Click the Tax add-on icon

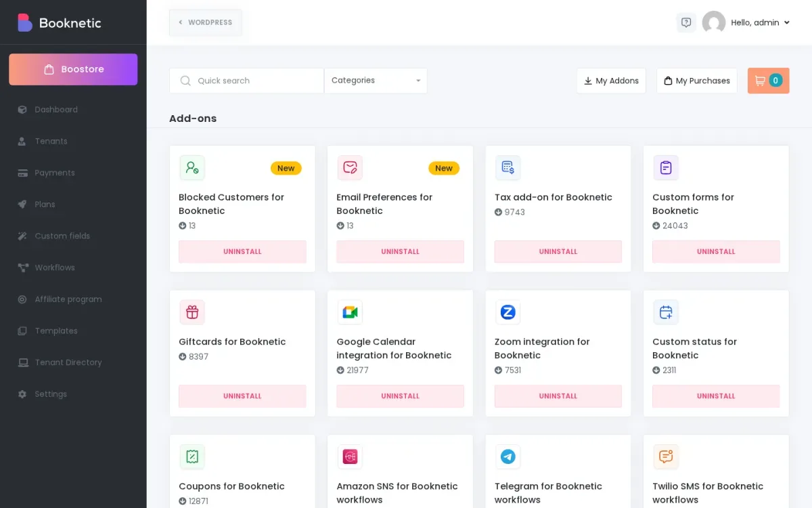[x=508, y=167]
